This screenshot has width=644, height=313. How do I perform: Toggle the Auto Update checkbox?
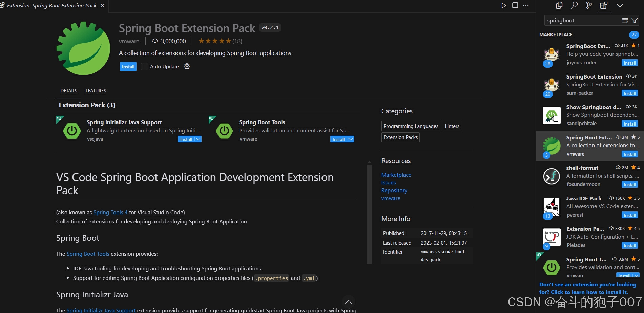click(145, 66)
